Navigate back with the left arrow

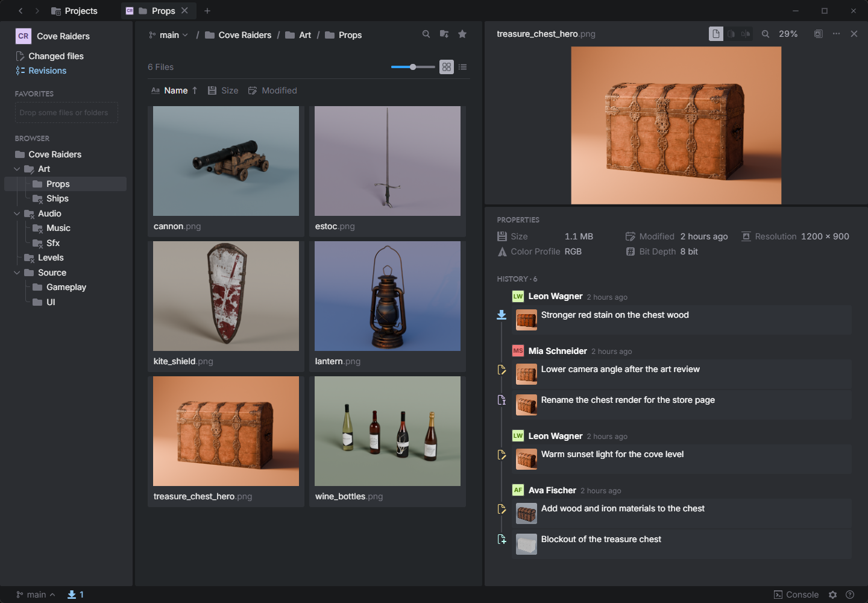[20, 11]
